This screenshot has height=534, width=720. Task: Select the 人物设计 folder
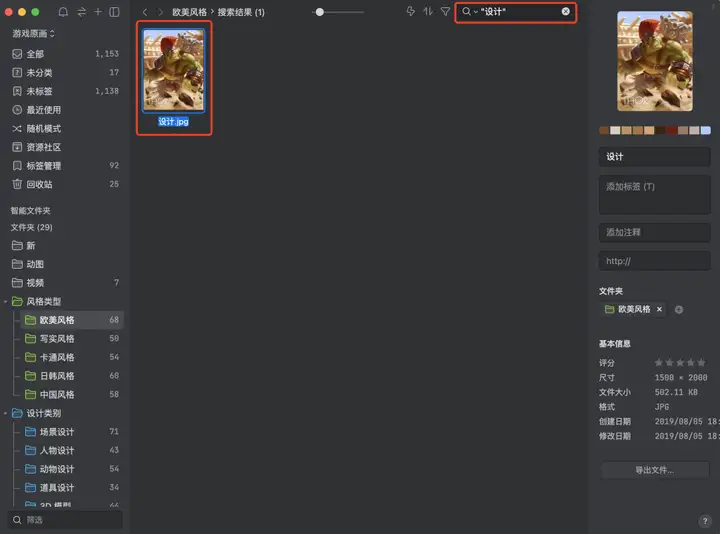click(x=72, y=450)
